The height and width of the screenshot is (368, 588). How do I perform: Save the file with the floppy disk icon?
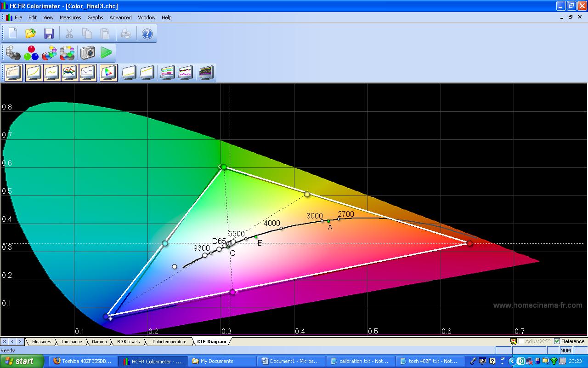click(49, 34)
